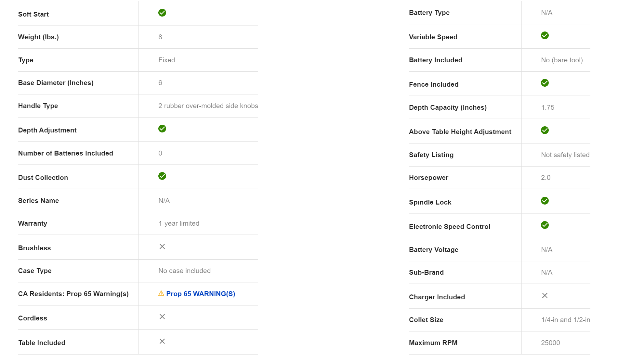Open the Prop 65 WARNING(S) link
The image size is (644, 362).
pos(200,294)
